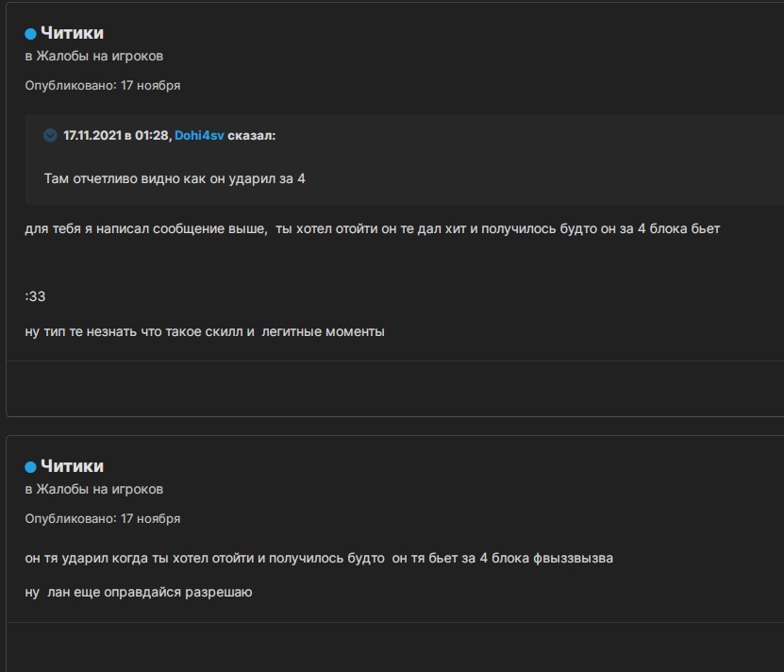Click the word "сказал:" in the quote header
This screenshot has width=784, height=672.
tap(252, 136)
